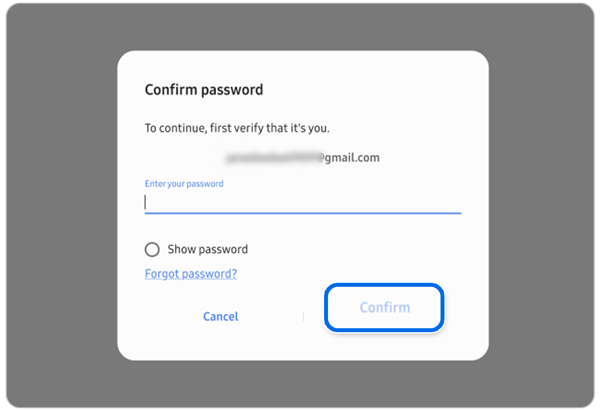The image size is (600, 410).
Task: Focus the password input field
Action: coord(302,202)
